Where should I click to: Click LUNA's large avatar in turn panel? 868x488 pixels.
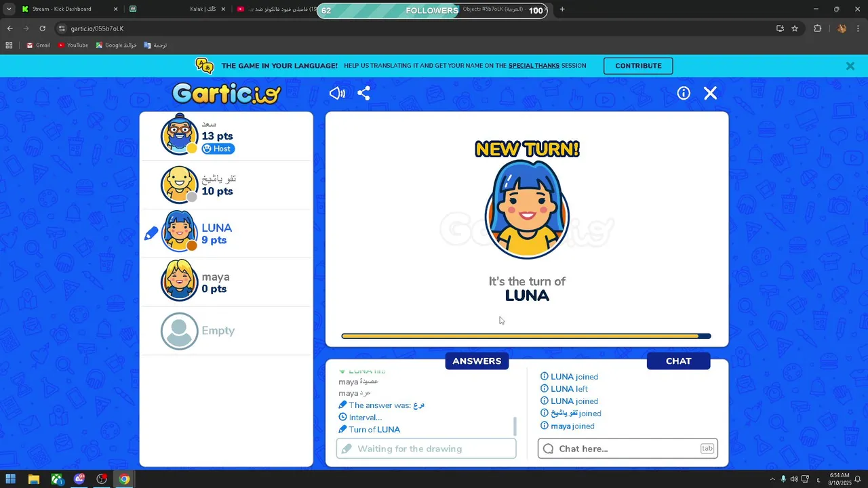tap(527, 211)
